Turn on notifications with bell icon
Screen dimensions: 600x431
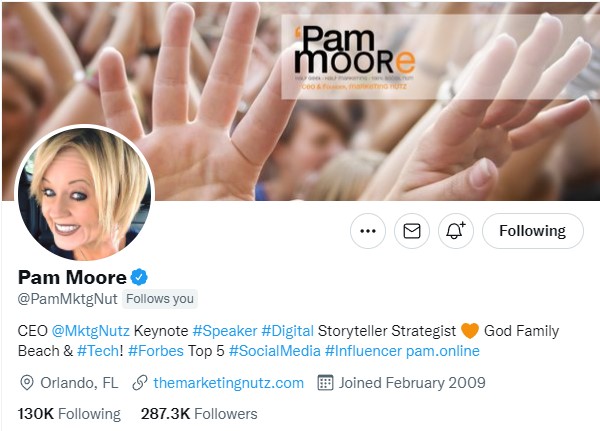455,231
